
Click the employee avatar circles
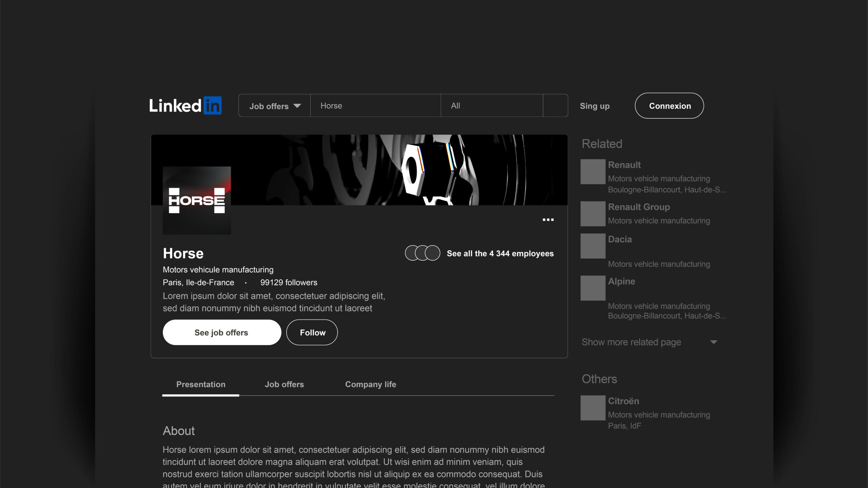tap(422, 253)
